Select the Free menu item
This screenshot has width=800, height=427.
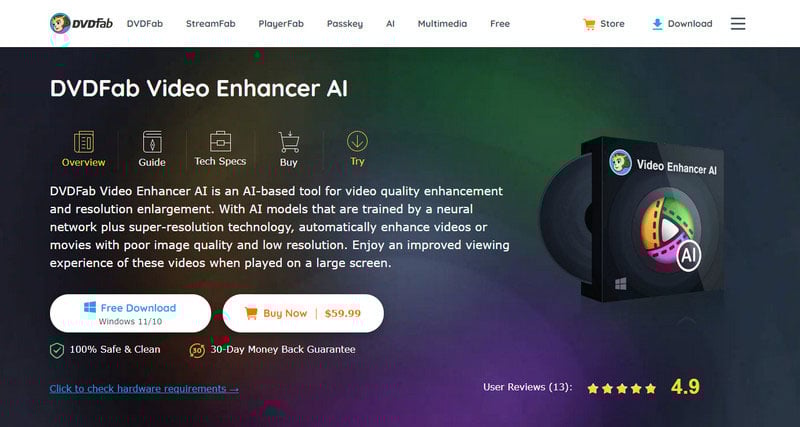499,23
